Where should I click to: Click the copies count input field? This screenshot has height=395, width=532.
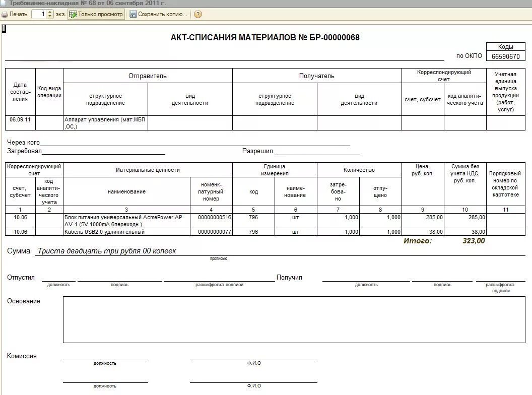pos(39,14)
